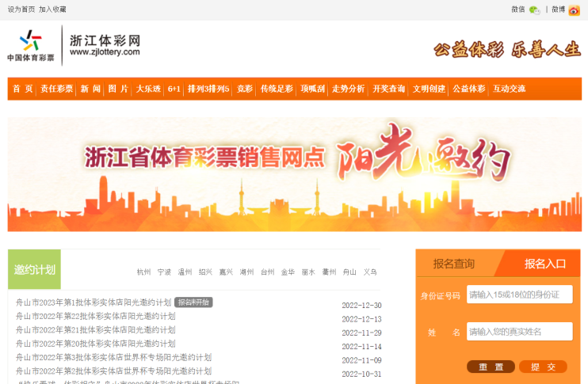The image size is (588, 384).
Task: Open 6+1 menu item
Action: tap(174, 89)
